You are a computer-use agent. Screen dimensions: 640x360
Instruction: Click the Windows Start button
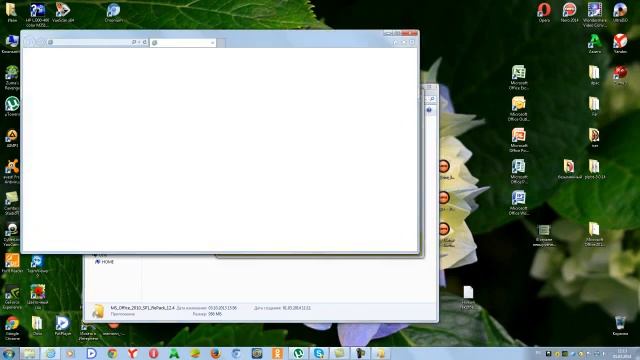(8, 353)
